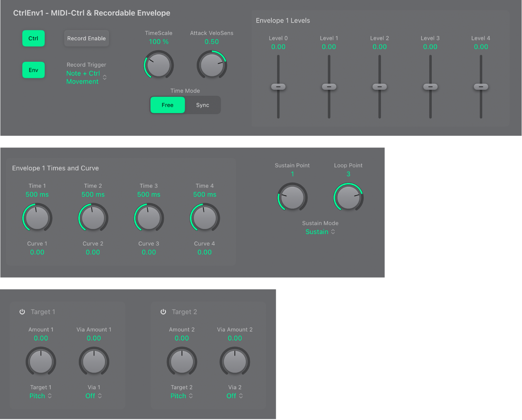Click the Sustain Point knob
This screenshot has width=522, height=420.
tap(292, 197)
